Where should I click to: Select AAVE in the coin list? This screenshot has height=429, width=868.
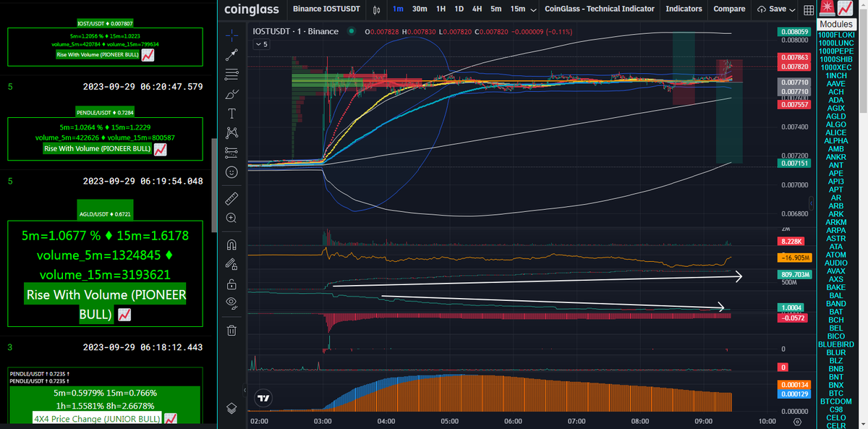835,84
